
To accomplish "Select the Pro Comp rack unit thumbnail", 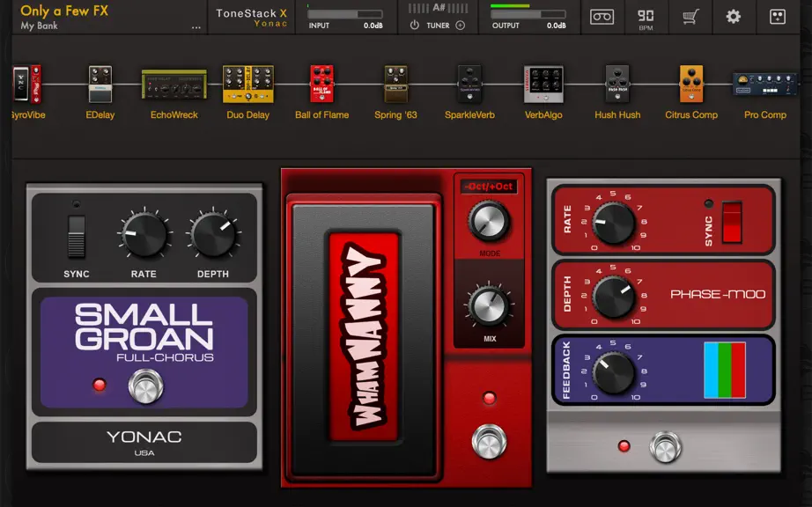I will [764, 84].
